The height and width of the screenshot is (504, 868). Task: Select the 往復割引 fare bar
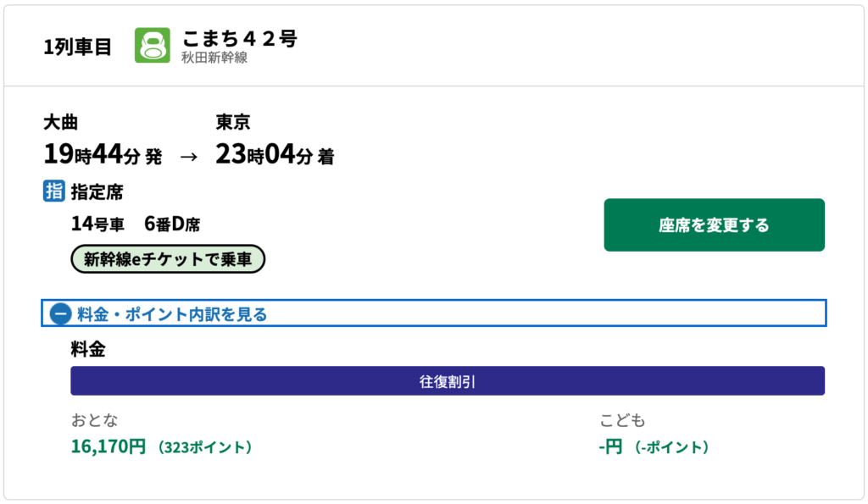(447, 381)
